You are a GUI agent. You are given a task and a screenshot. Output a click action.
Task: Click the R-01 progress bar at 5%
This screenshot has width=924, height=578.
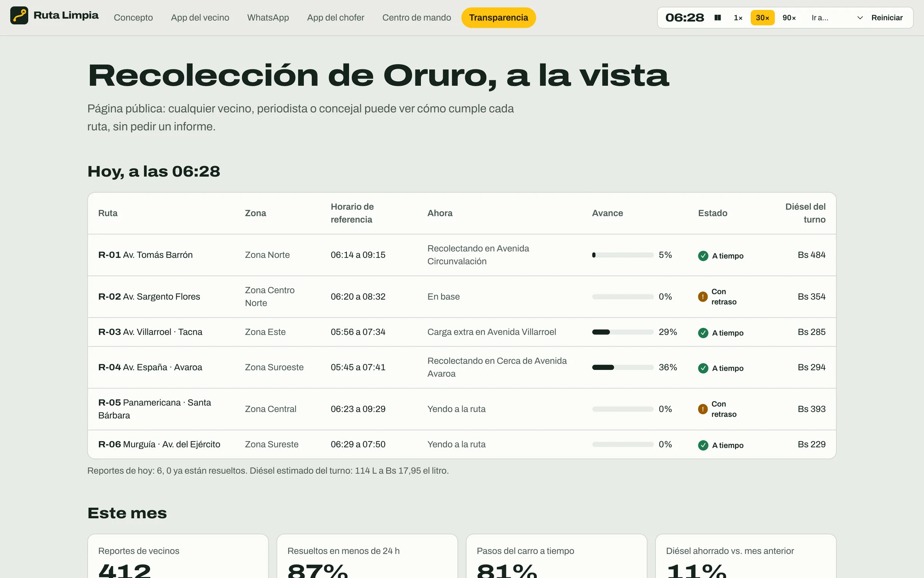[x=623, y=255]
